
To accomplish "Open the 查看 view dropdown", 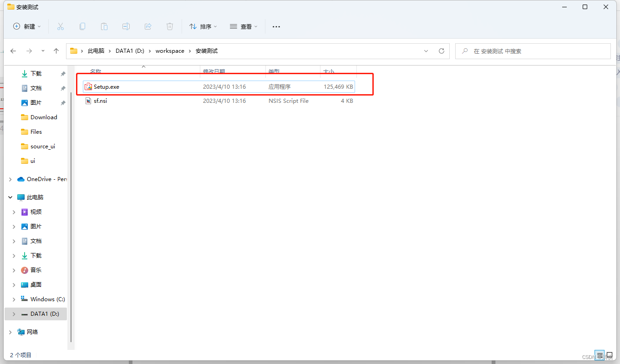I will (244, 26).
